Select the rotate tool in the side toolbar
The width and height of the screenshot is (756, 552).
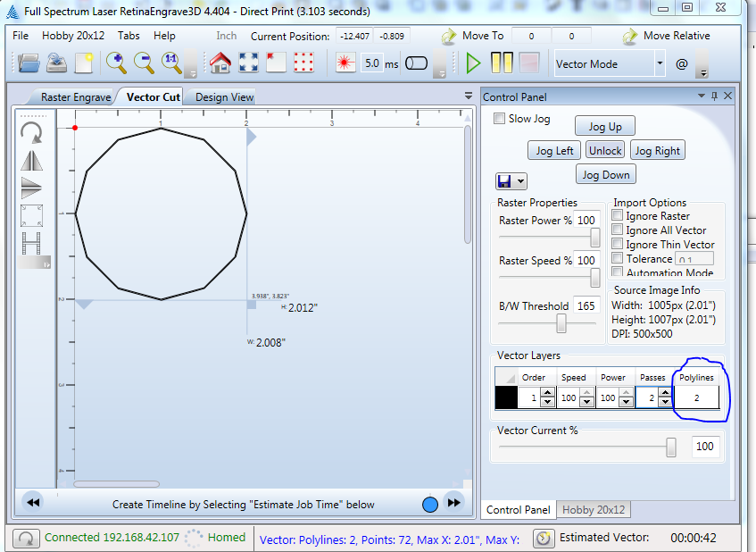click(x=31, y=133)
